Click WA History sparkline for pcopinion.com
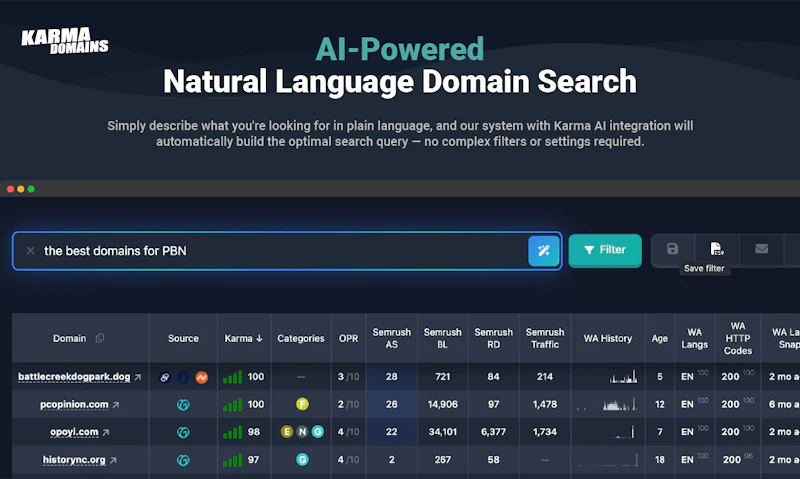 pyautogui.click(x=607, y=405)
